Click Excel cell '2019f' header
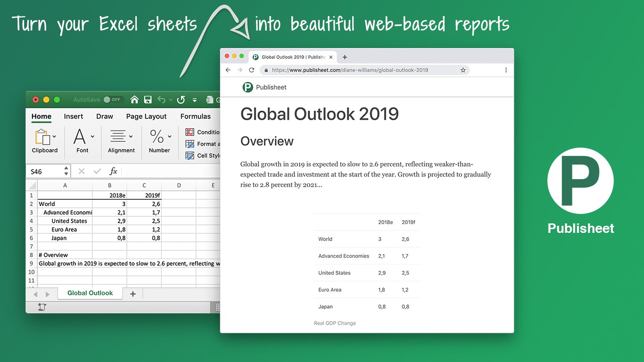 tap(144, 196)
